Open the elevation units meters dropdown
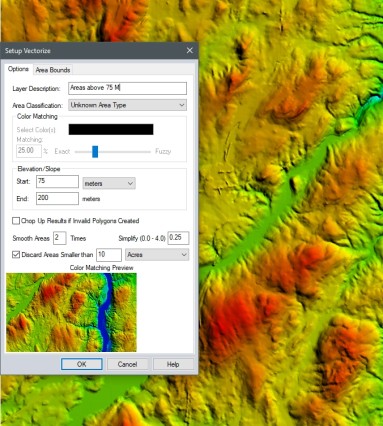 pos(109,183)
